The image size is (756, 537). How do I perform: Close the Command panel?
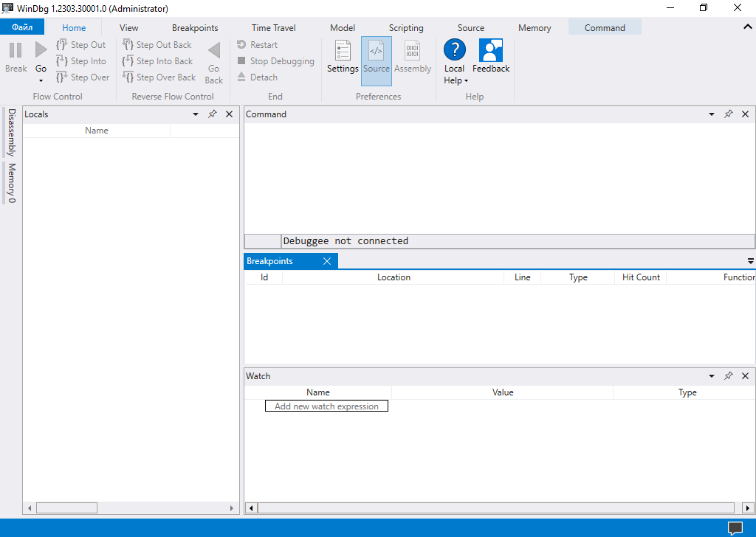pos(745,114)
